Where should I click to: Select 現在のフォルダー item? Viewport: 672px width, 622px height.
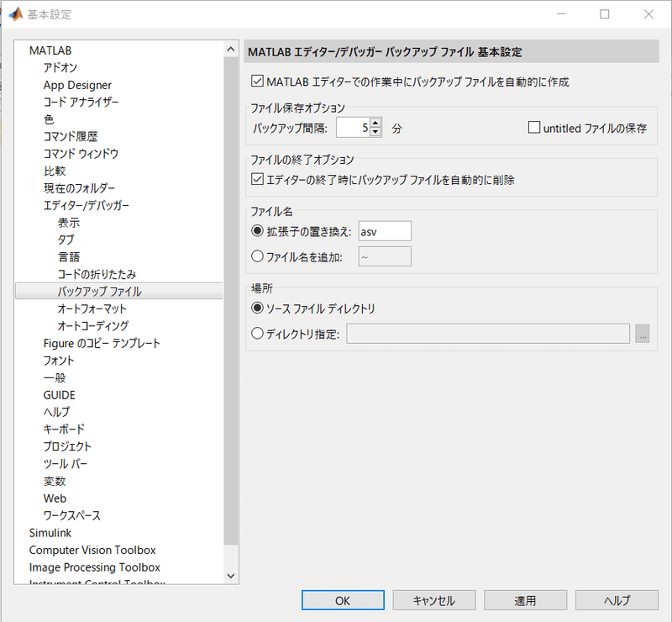[79, 188]
